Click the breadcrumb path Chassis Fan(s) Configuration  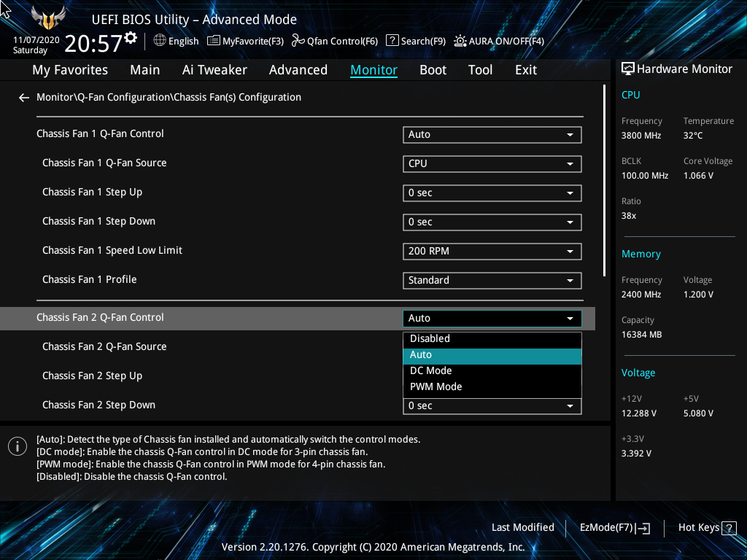tap(237, 98)
